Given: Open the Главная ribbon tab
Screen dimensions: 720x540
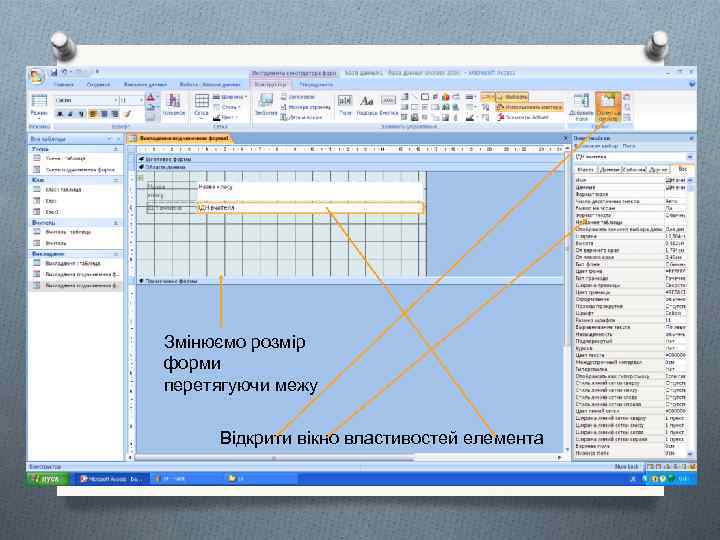Looking at the screenshot, I should pyautogui.click(x=63, y=85).
